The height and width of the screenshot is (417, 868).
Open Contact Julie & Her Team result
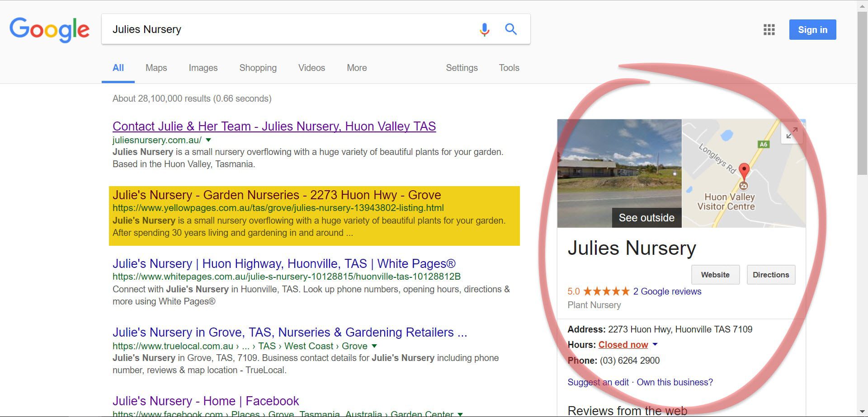point(274,126)
